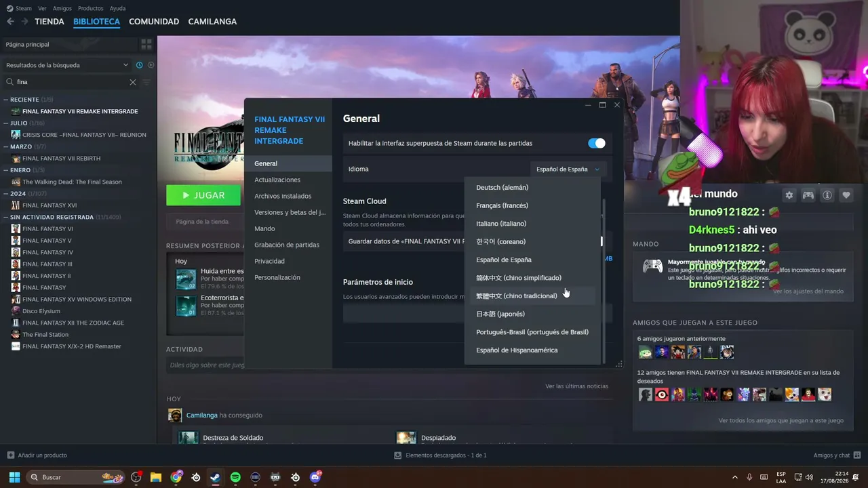Open 'Ver todos los amigos' link
Screen dimensions: 868x488
pos(781,421)
